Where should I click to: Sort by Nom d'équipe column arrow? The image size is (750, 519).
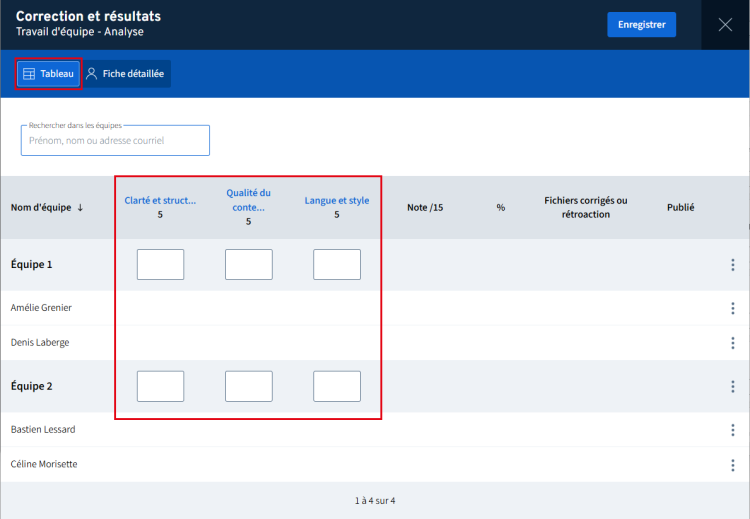[x=80, y=208]
